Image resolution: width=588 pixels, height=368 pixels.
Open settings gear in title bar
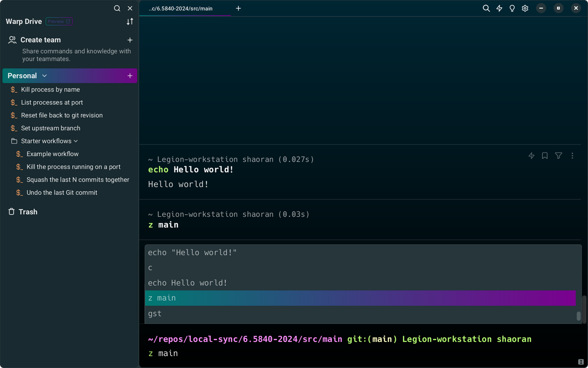[525, 8]
